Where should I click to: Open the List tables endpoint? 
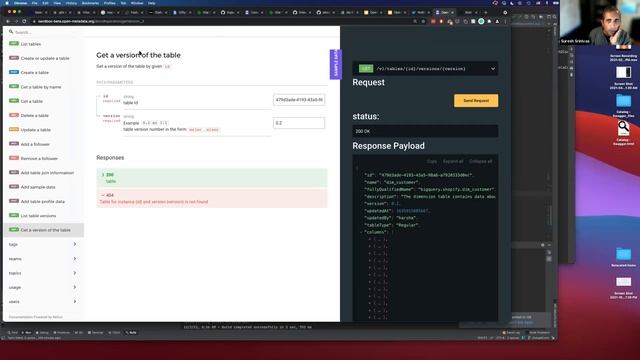43,44
